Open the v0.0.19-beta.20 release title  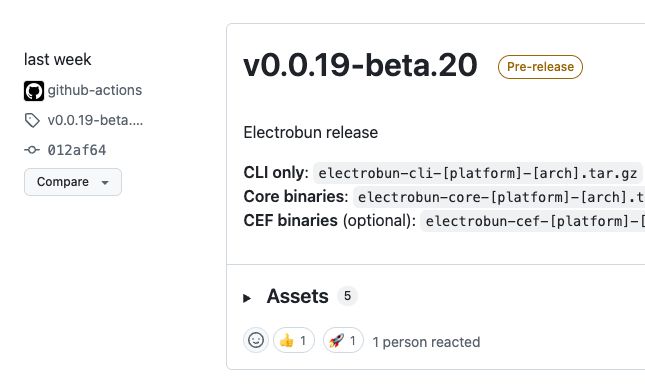tap(360, 65)
